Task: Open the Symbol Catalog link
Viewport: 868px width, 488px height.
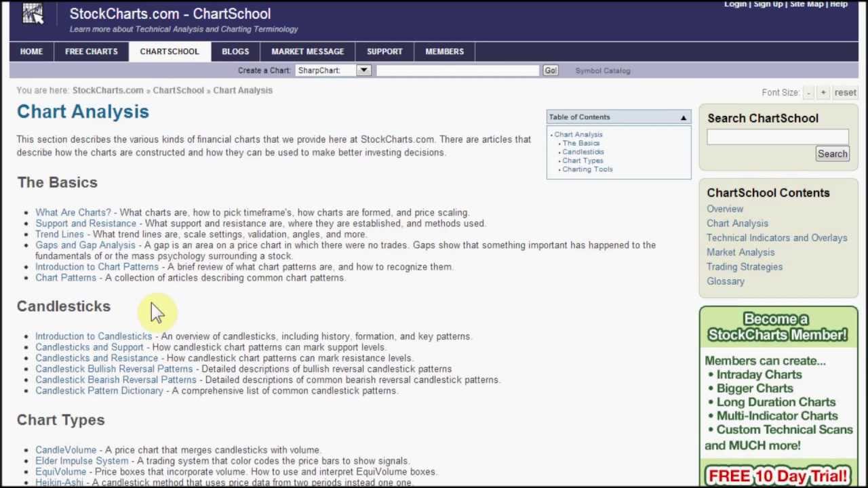Action: pos(603,70)
